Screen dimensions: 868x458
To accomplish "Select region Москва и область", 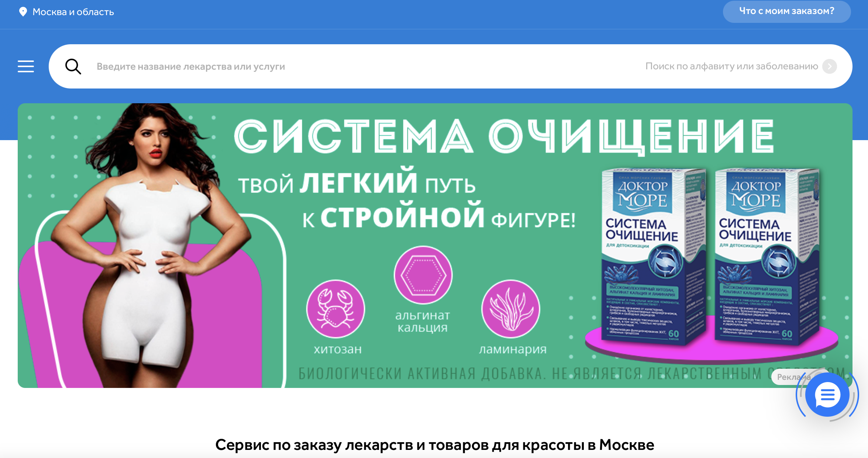I will [x=73, y=12].
